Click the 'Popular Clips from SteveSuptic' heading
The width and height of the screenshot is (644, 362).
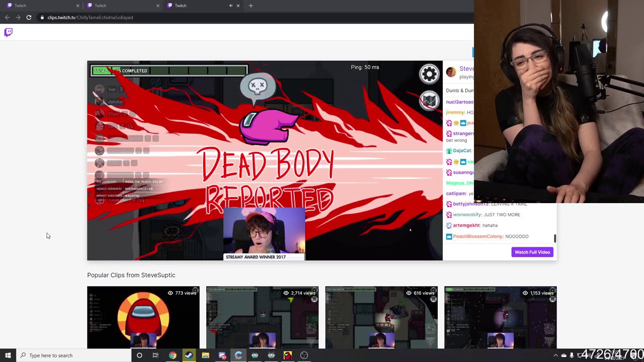coord(131,275)
